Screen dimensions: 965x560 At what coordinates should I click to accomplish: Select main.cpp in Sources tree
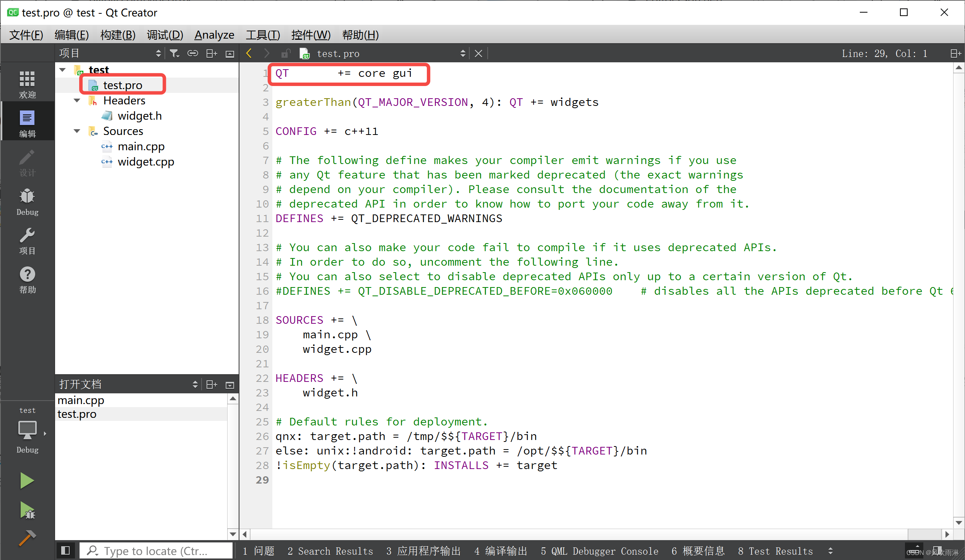pyautogui.click(x=141, y=146)
